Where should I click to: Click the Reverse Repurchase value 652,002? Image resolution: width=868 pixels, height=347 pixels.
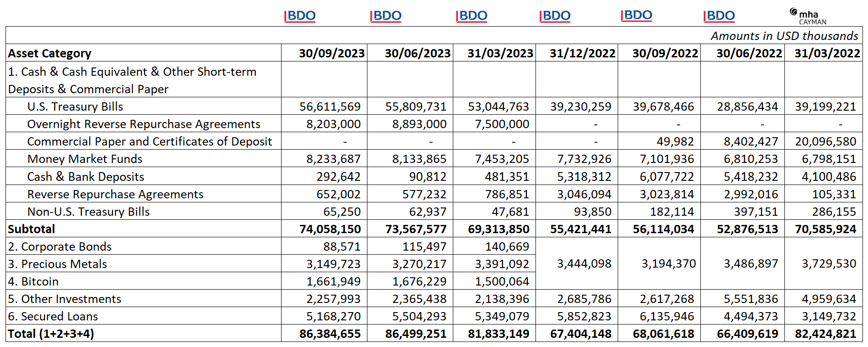pos(338,194)
